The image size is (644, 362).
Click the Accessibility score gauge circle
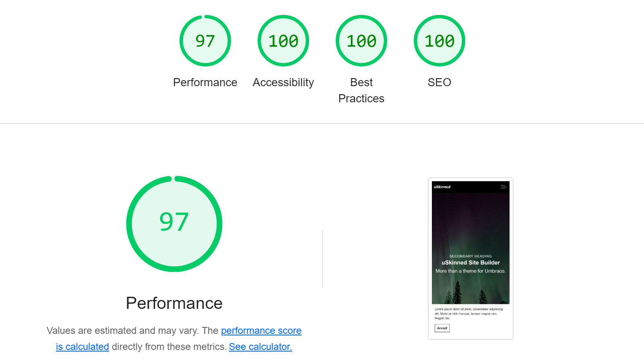283,41
